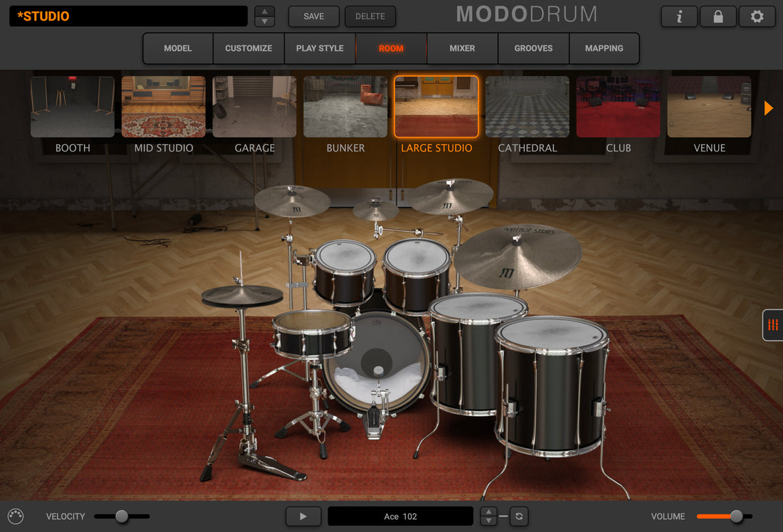783x532 pixels.
Task: Click the MIDI connector icon
Action: pos(16,516)
